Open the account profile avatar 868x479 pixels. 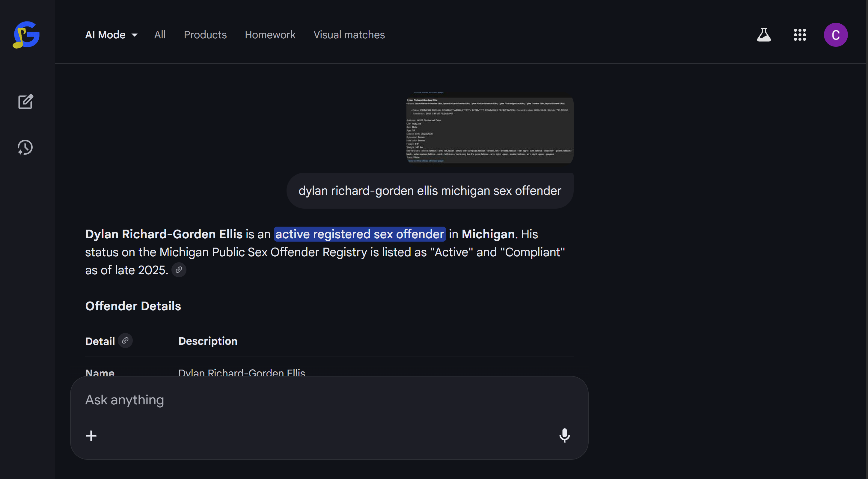835,35
